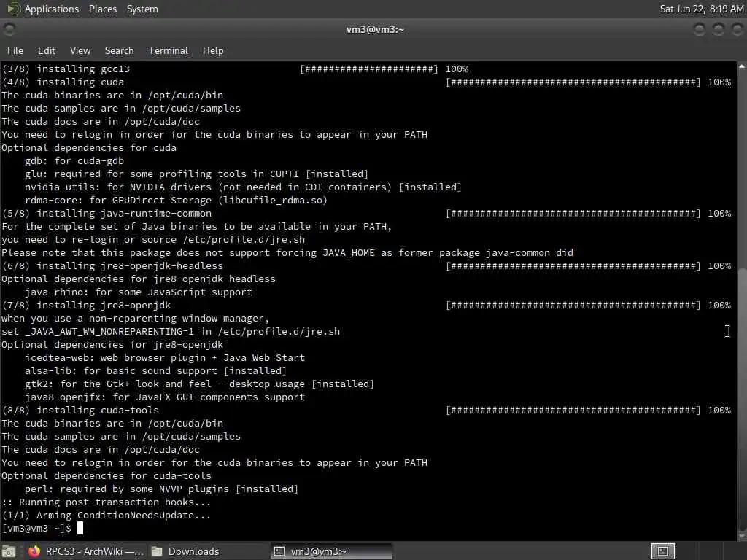The width and height of the screenshot is (747, 560).
Task: Minimize the terminal window
Action: pyautogui.click(x=699, y=29)
